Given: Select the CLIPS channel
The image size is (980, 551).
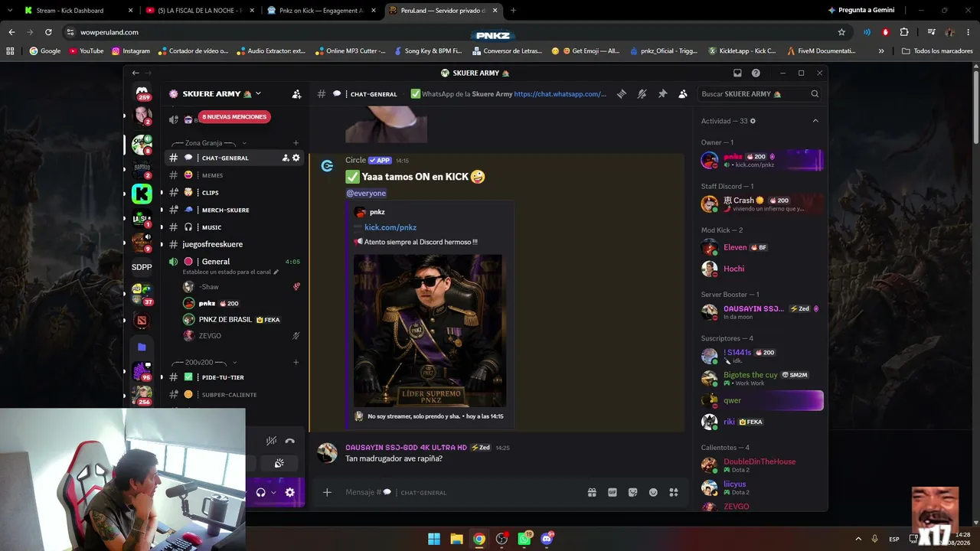Looking at the screenshot, I should coord(232,193).
